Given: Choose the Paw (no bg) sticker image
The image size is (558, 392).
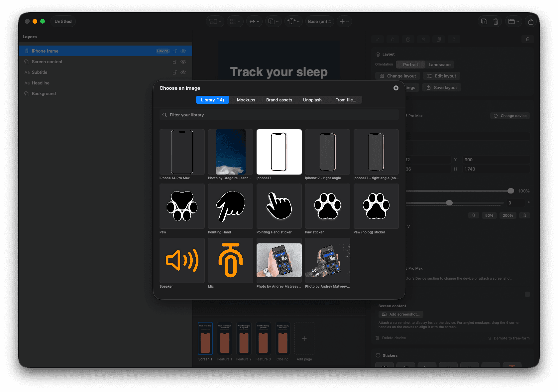Looking at the screenshot, I should tap(376, 206).
